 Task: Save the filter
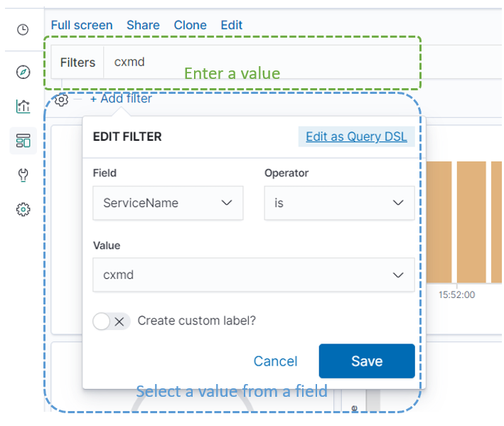point(366,361)
